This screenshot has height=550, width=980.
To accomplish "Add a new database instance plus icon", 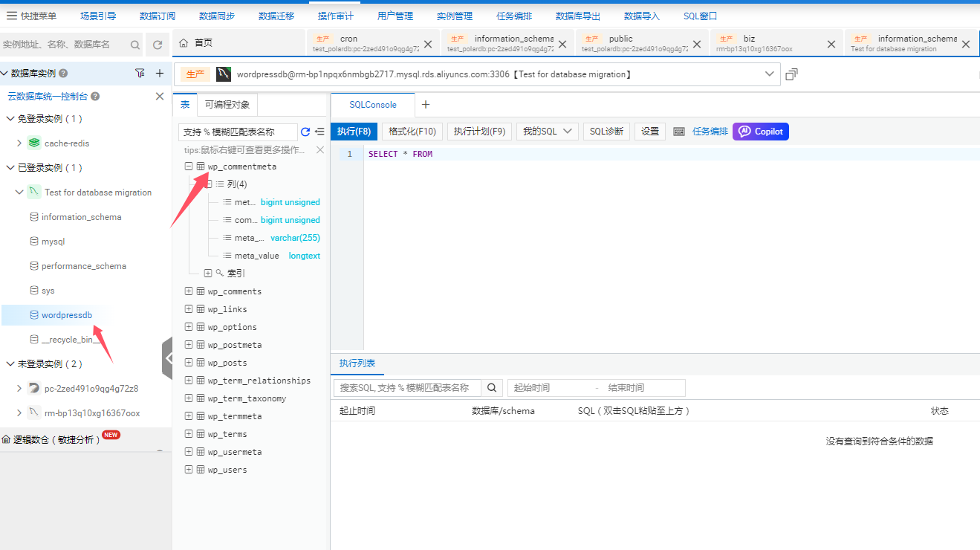I will (159, 73).
